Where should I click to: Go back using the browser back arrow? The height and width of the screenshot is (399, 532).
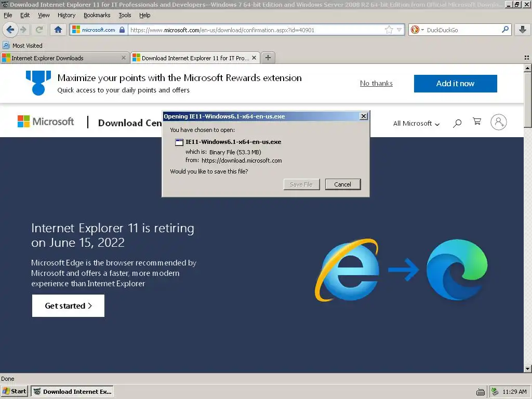coord(10,30)
